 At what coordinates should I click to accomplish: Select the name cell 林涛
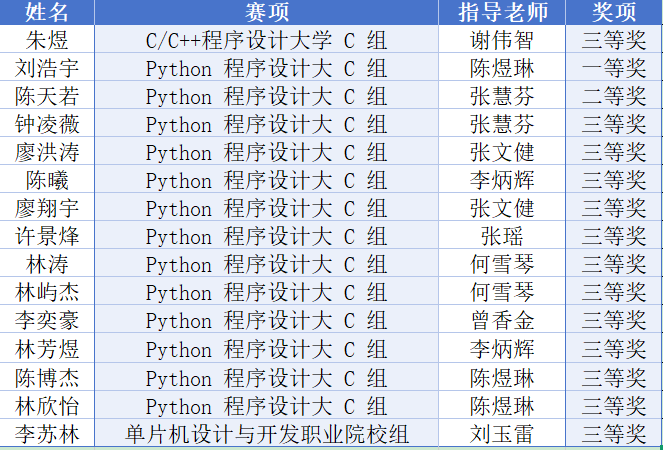coord(47,263)
